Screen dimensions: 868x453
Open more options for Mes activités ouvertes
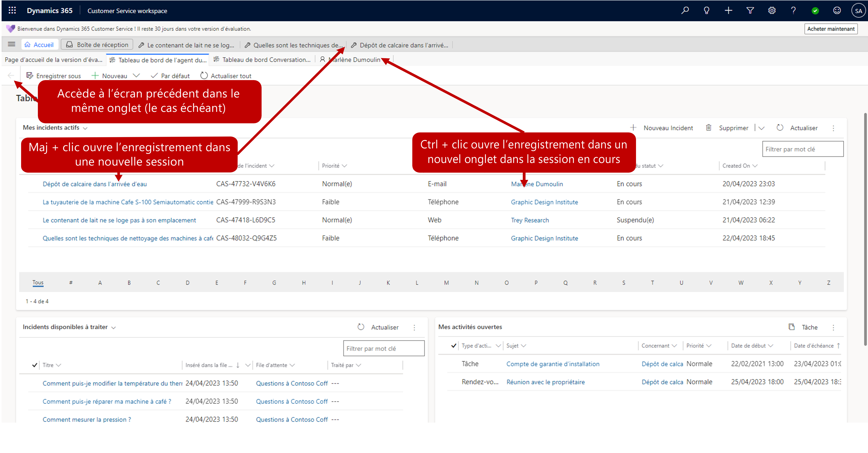(x=834, y=328)
